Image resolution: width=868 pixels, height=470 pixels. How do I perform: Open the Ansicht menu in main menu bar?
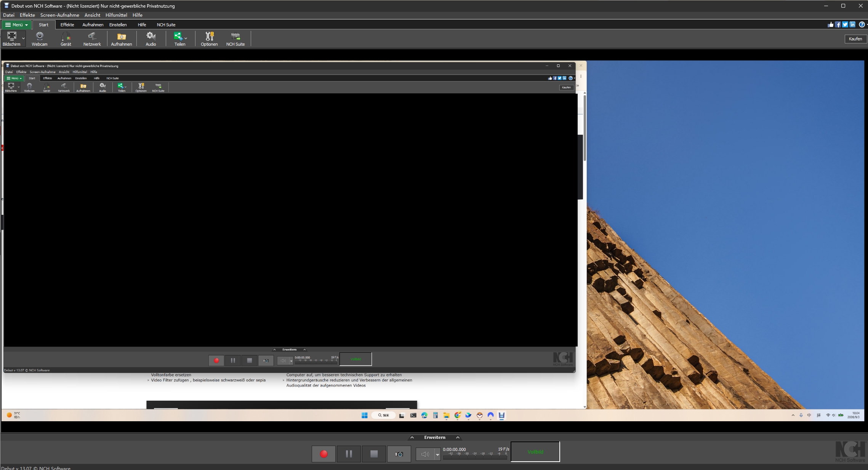92,15
